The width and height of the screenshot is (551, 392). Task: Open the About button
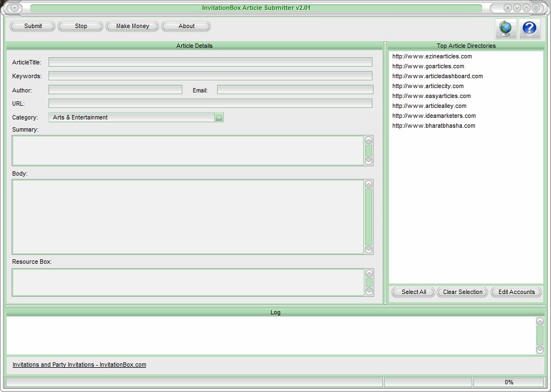pos(186,26)
